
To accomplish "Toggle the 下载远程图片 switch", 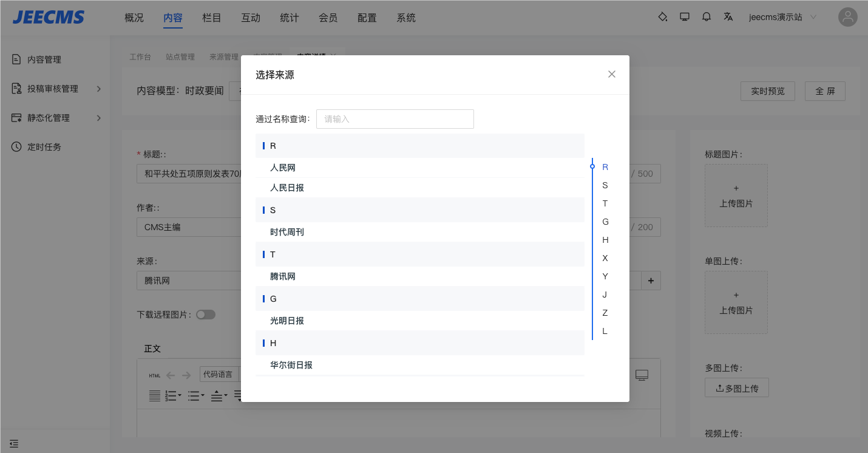I will [205, 315].
